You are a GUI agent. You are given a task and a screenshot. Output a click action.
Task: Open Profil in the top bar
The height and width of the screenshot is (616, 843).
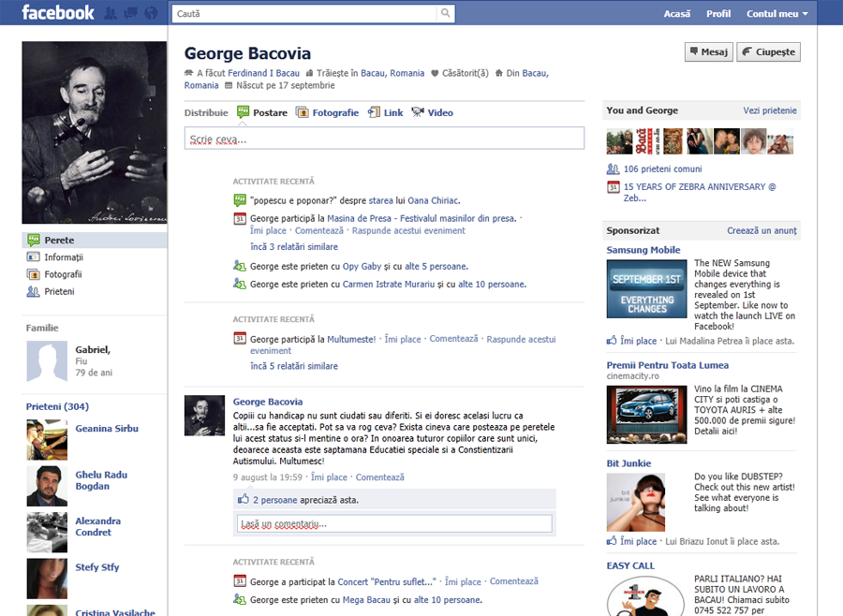click(718, 14)
